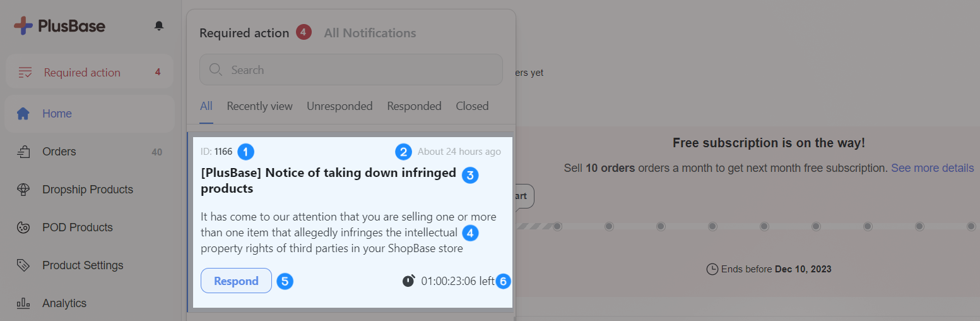Open the See more details link
Image resolution: width=980 pixels, height=321 pixels.
[932, 168]
